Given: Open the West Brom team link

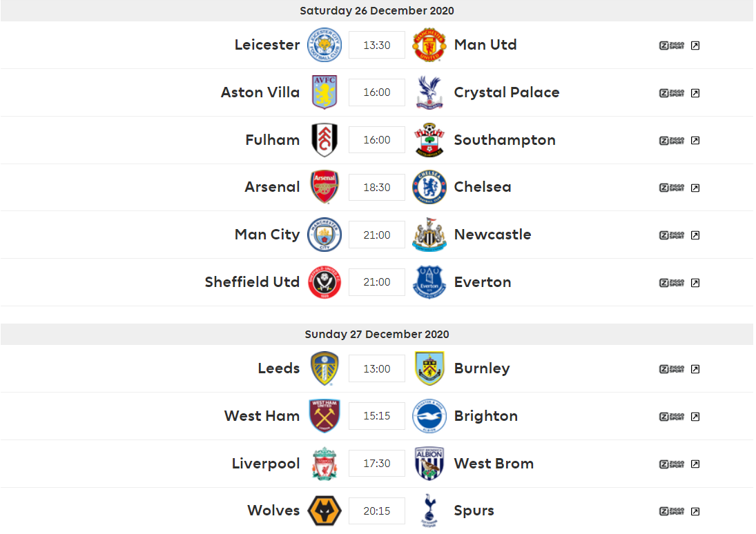Looking at the screenshot, I should coord(494,464).
